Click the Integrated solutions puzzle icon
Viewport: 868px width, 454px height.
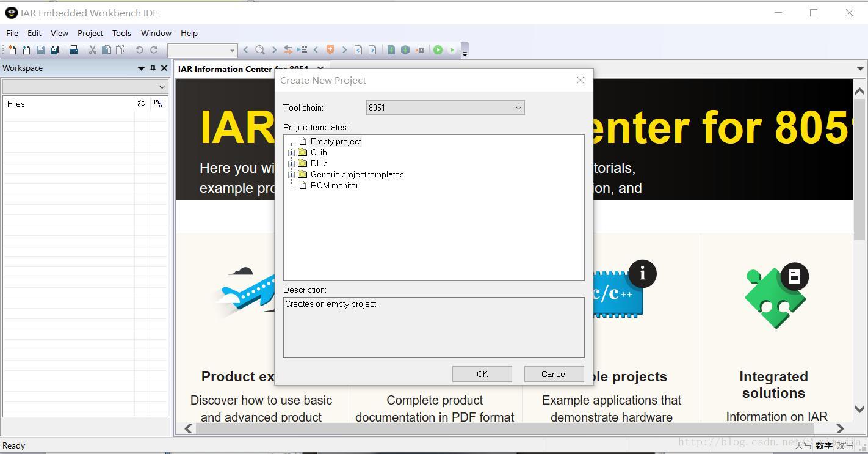pos(776,296)
